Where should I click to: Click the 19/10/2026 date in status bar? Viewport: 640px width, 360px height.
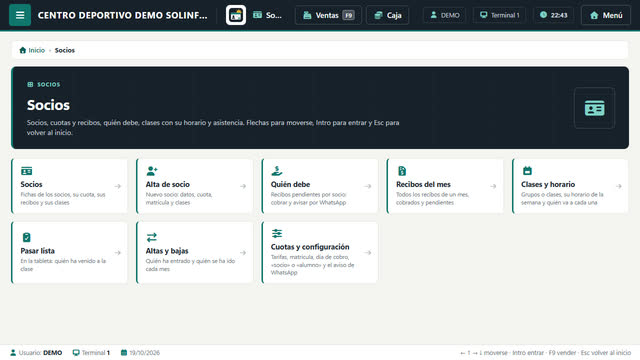click(145, 353)
